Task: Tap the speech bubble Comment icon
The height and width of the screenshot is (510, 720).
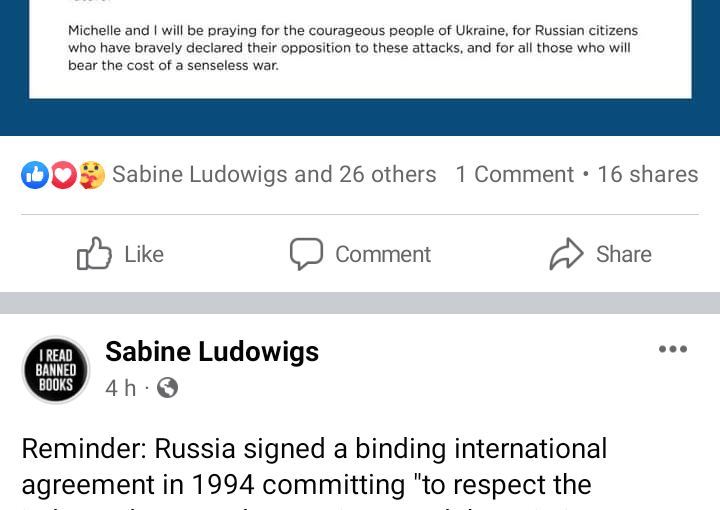Action: coord(306,254)
